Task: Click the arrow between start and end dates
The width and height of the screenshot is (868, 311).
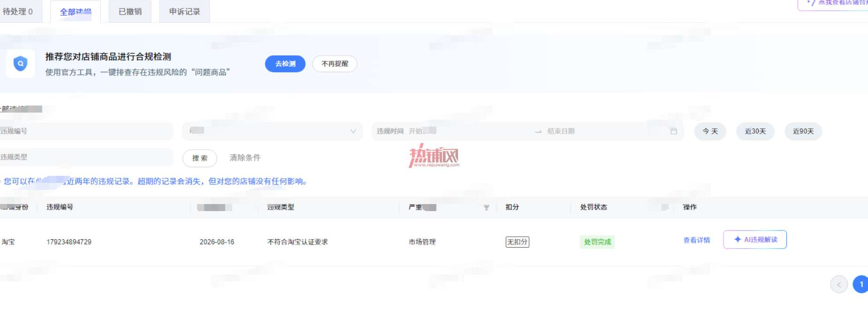Action: [538, 131]
